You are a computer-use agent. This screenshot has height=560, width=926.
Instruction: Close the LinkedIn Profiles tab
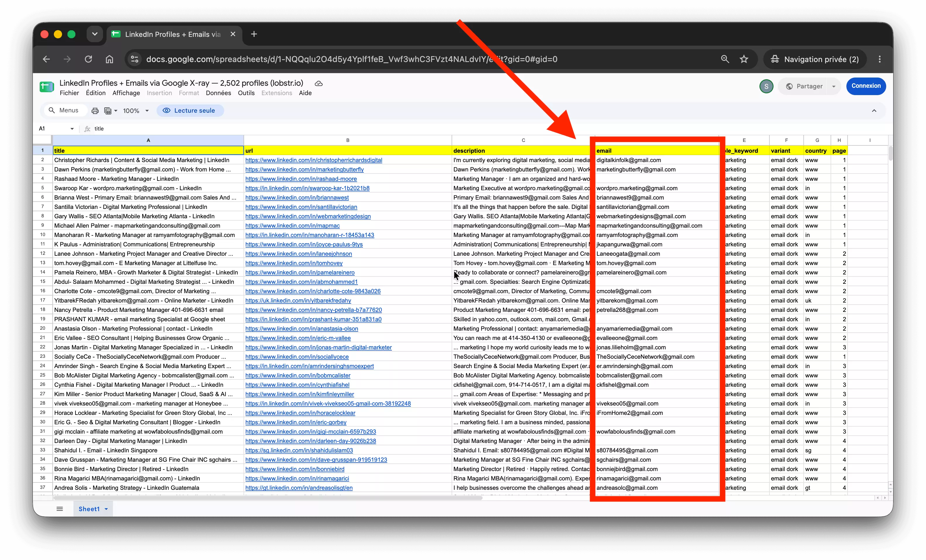[x=233, y=34]
